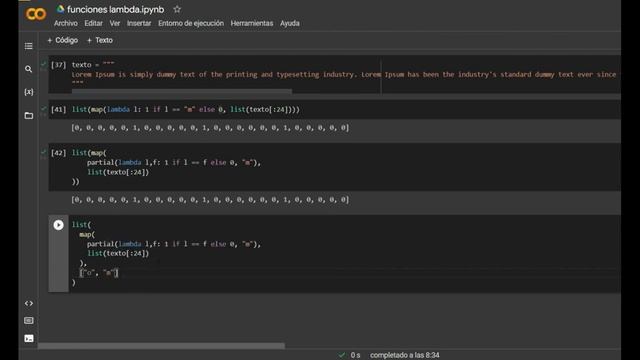Open the Archivo menu
The width and height of the screenshot is (640, 360).
(66, 23)
